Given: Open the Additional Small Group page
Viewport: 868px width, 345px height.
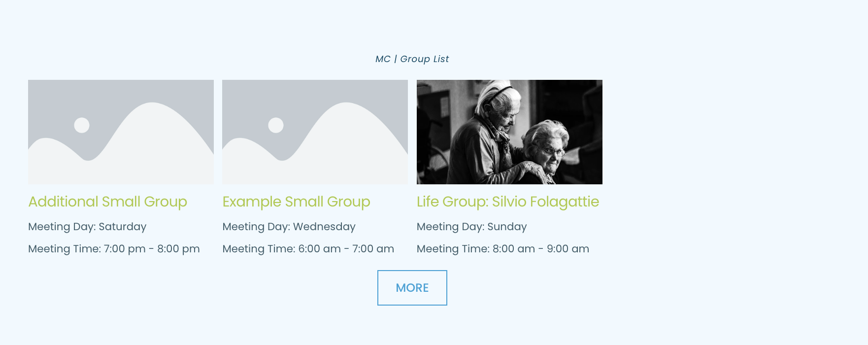Looking at the screenshot, I should pos(108,202).
